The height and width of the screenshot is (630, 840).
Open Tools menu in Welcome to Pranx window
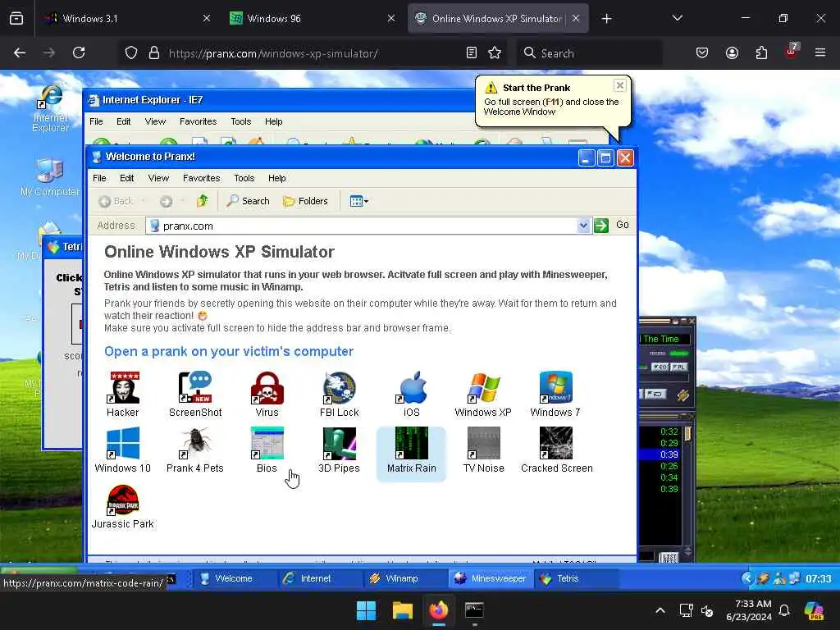click(x=244, y=178)
